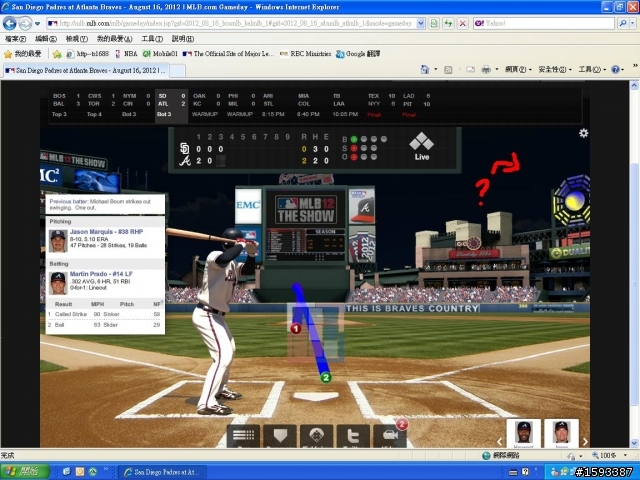The height and width of the screenshot is (480, 640).
Task: Open the 工具(O) command bar menu
Action: point(592,70)
